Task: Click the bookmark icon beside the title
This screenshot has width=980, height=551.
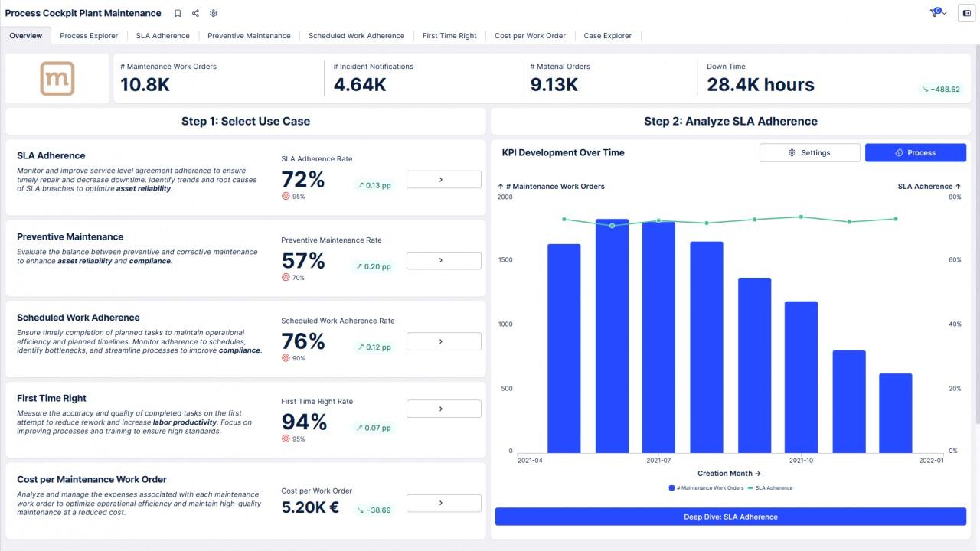Action: (178, 13)
